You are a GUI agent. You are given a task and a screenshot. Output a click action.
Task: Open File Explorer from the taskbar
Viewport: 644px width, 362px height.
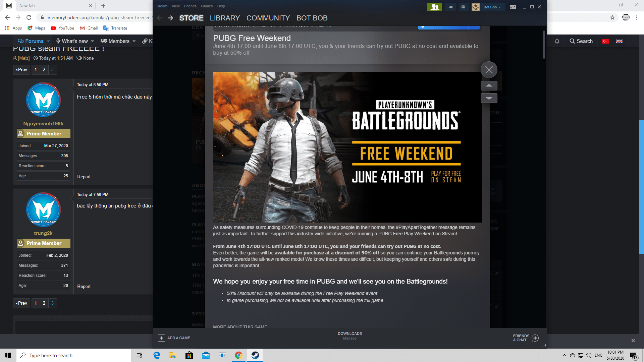173,355
